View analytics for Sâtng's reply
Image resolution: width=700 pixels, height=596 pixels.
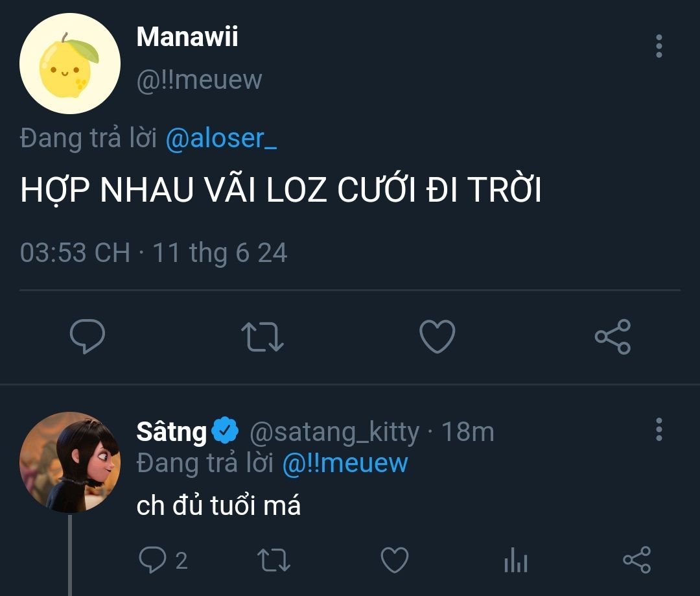[x=516, y=560]
